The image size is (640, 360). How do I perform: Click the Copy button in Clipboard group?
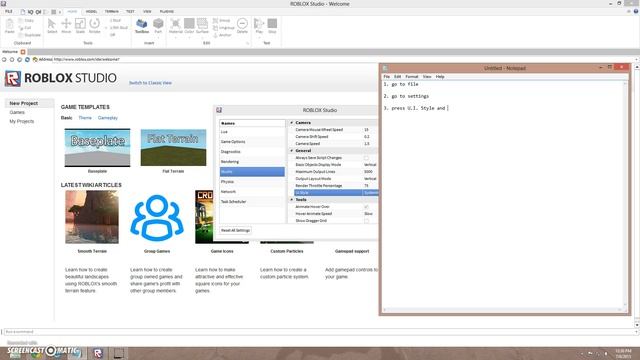[26, 20]
